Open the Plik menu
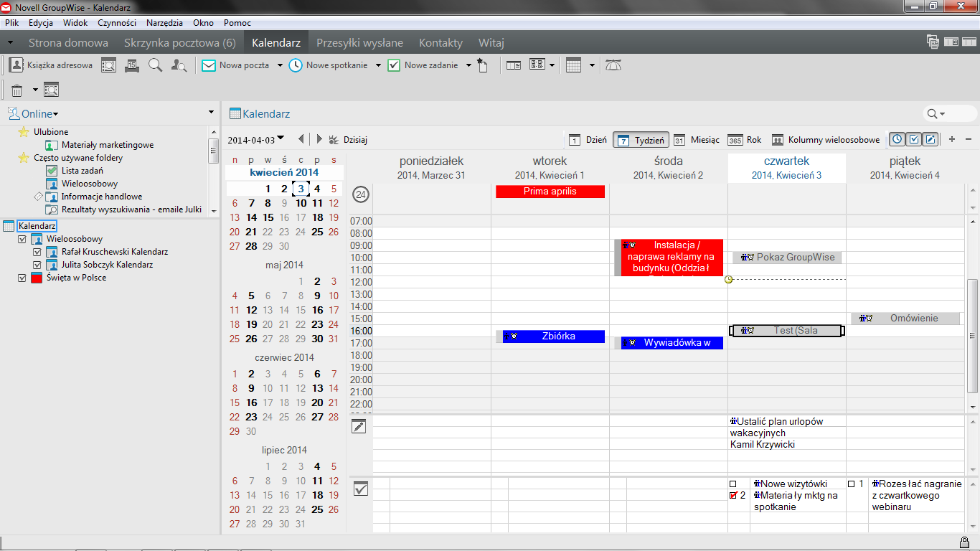Image resolution: width=980 pixels, height=551 pixels. coord(11,23)
